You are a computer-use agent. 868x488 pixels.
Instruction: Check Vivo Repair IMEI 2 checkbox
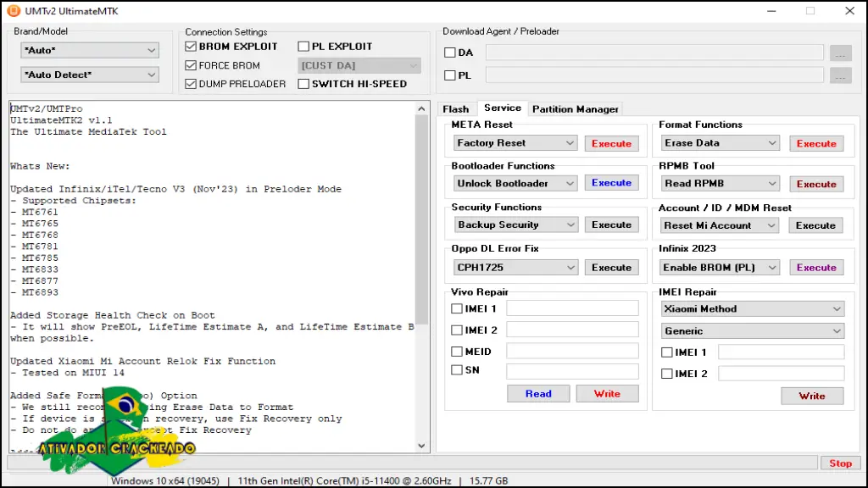(x=457, y=330)
